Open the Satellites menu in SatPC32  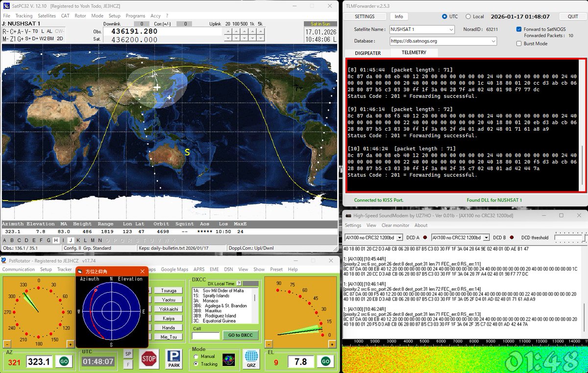click(47, 16)
